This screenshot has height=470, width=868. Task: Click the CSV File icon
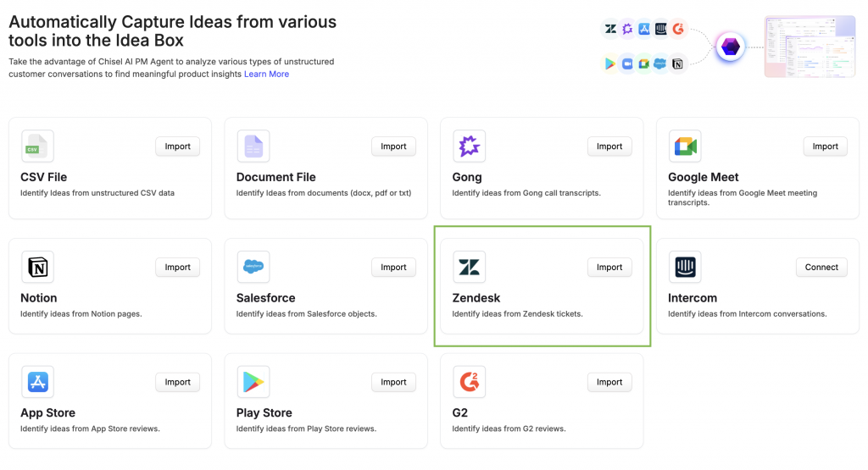pyautogui.click(x=37, y=147)
